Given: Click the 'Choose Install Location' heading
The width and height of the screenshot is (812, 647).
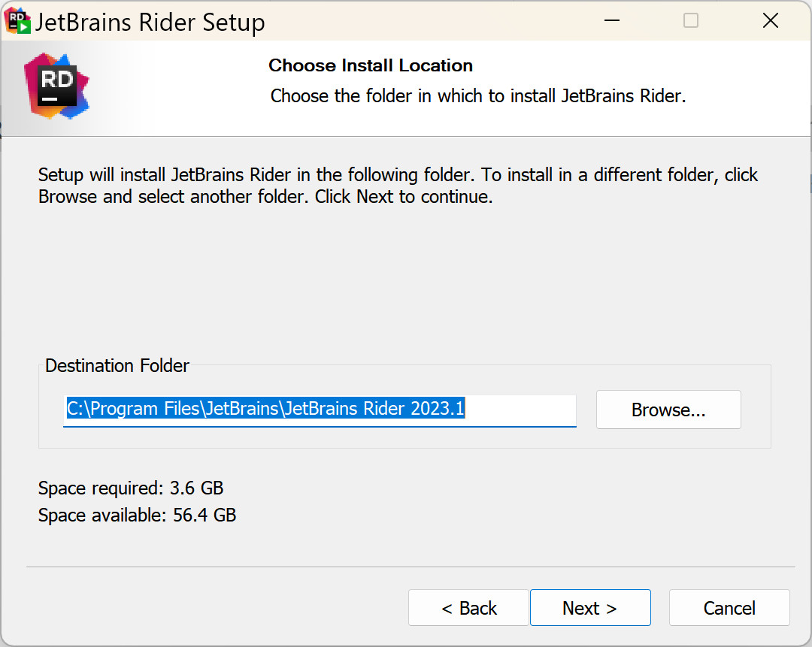Looking at the screenshot, I should pyautogui.click(x=371, y=65).
